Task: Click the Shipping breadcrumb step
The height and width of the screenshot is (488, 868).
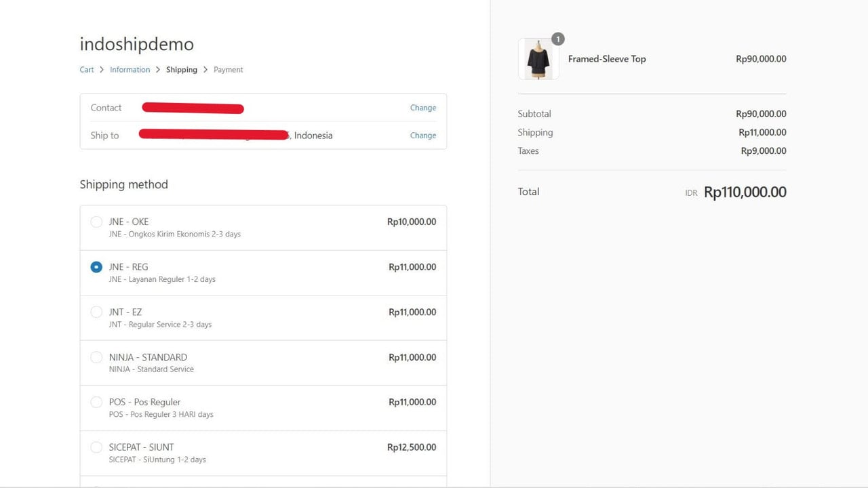Action: (182, 70)
